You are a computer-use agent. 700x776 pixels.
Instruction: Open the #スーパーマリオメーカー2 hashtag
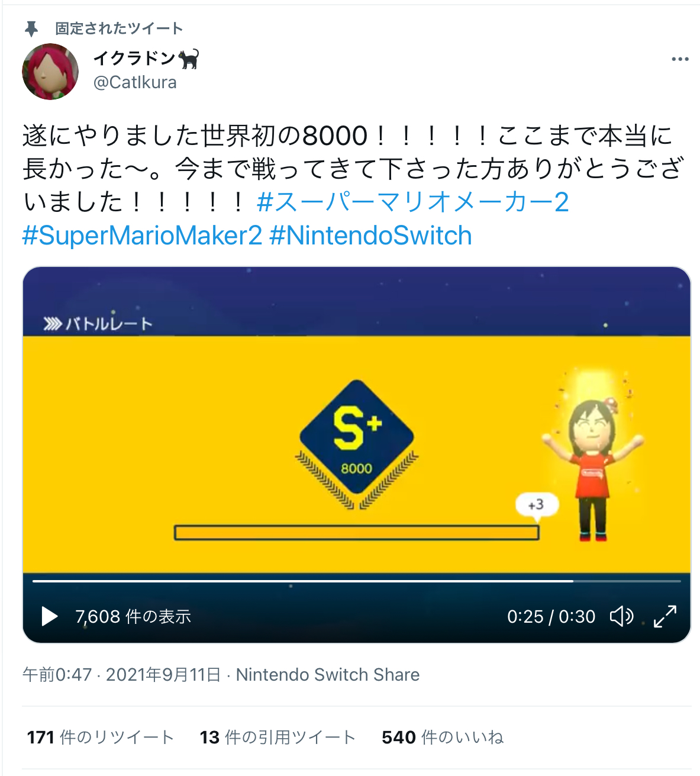pos(413,202)
